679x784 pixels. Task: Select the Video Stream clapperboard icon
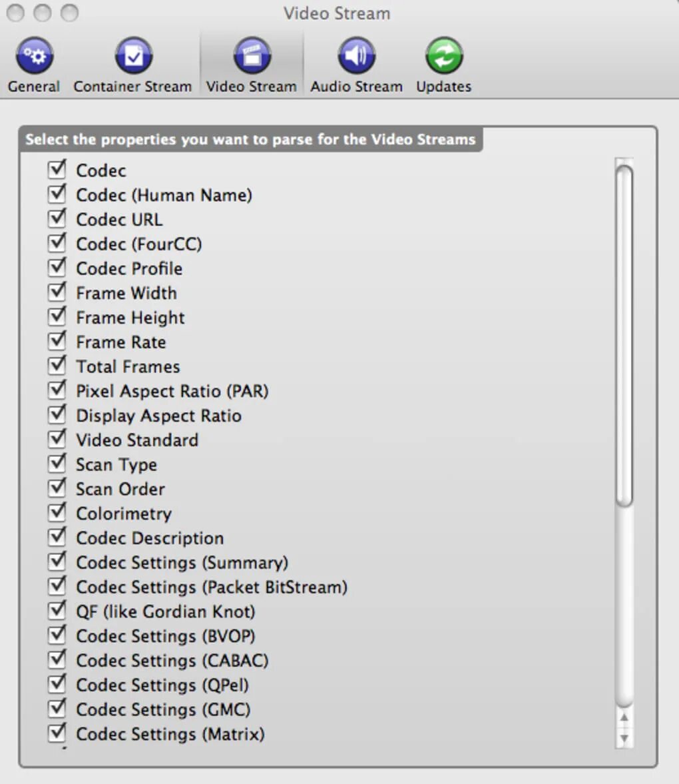coord(252,55)
